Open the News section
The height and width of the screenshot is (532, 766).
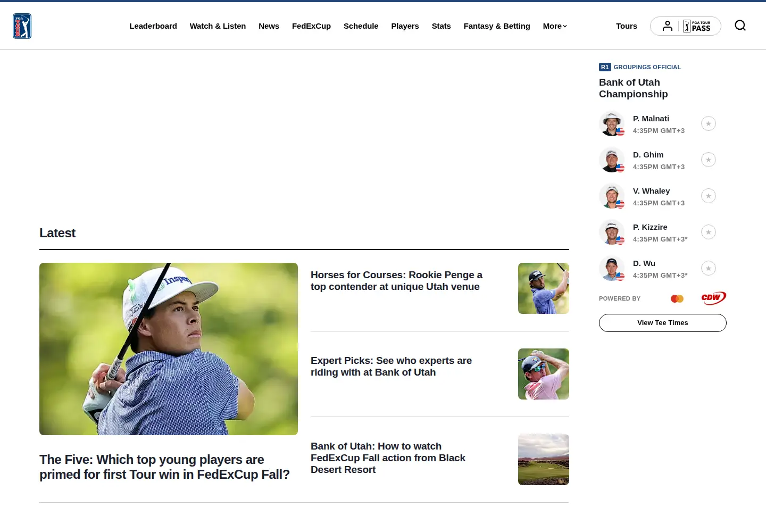(269, 26)
